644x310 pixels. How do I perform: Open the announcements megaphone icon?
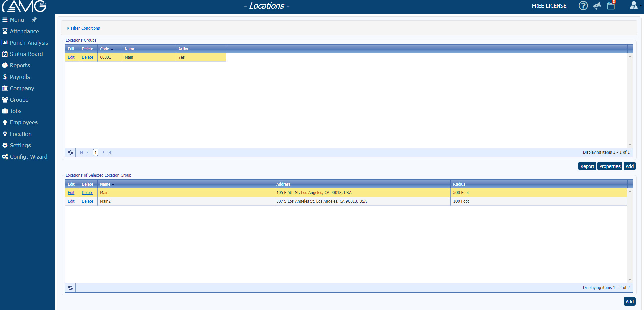pos(597,6)
